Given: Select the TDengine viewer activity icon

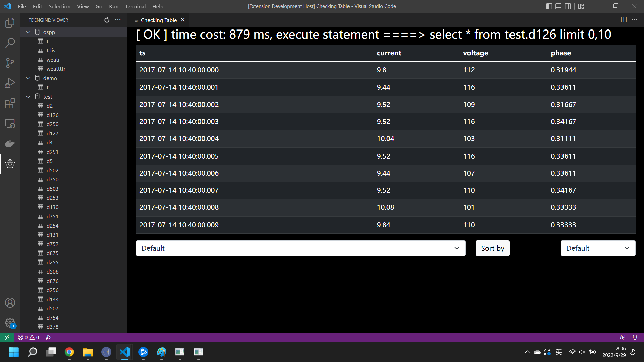Looking at the screenshot, I should [10, 164].
